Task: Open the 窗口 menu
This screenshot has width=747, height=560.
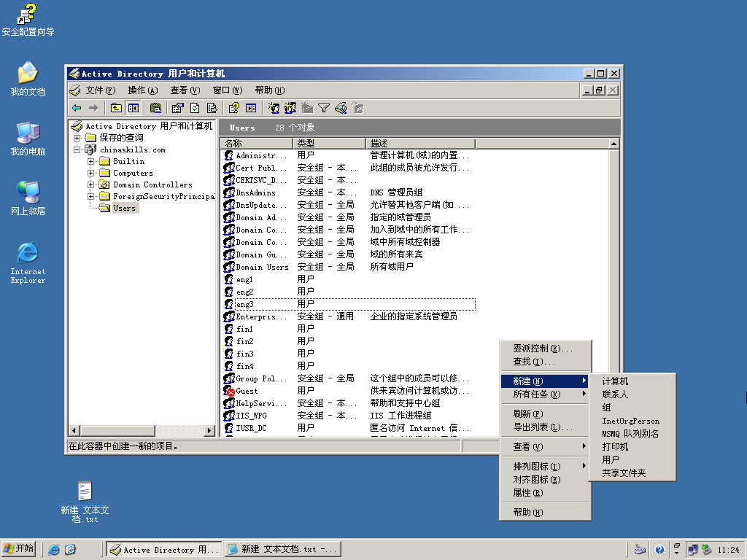Action: (228, 90)
